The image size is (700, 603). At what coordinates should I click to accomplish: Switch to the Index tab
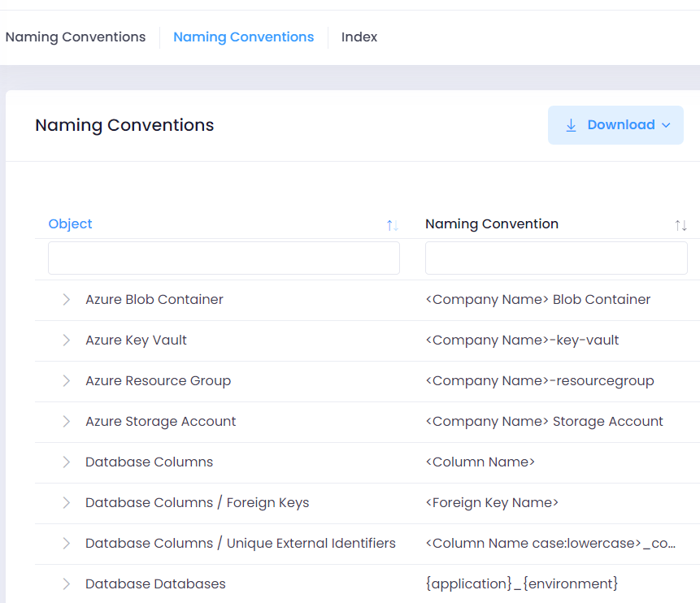click(x=359, y=37)
